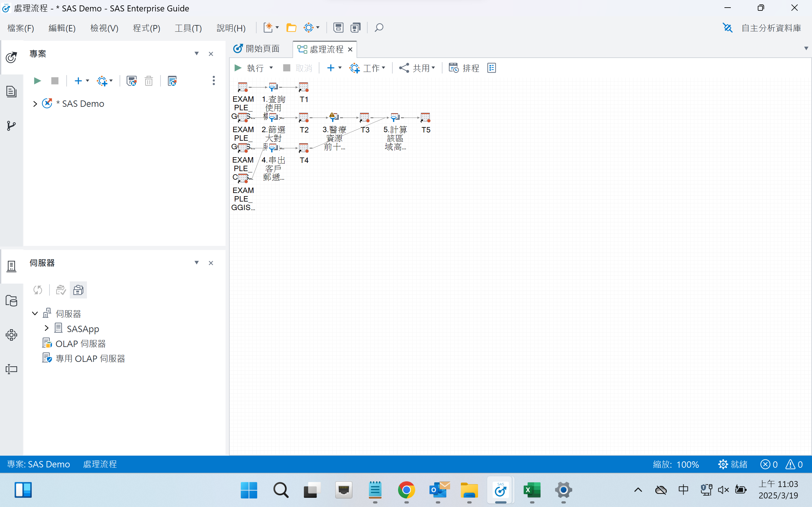Delete selected project item with trash icon

pyautogui.click(x=149, y=80)
